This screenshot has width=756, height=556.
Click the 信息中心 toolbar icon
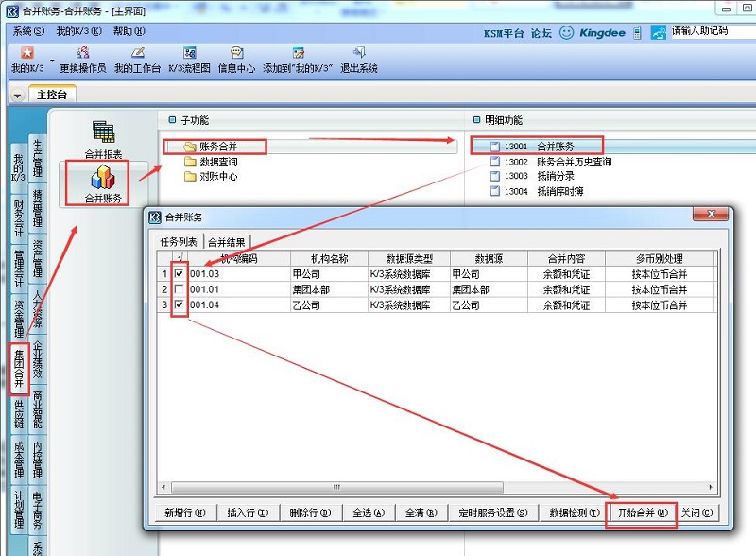(x=236, y=54)
